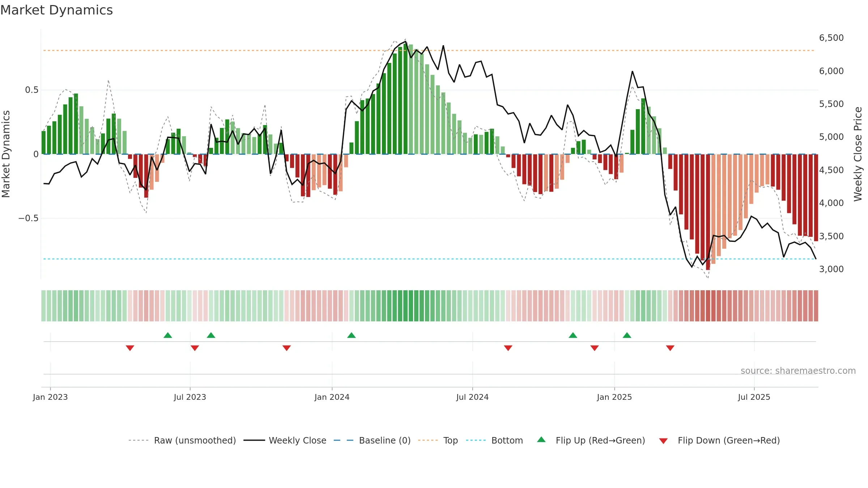
Task: Click the −0.5 left axis tick label
Action: 28,218
